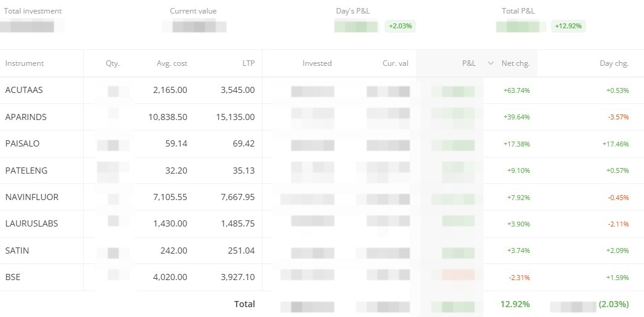This screenshot has height=317, width=644.
Task: Click NAVINFLUOR average cost 7,105.55
Action: point(170,197)
